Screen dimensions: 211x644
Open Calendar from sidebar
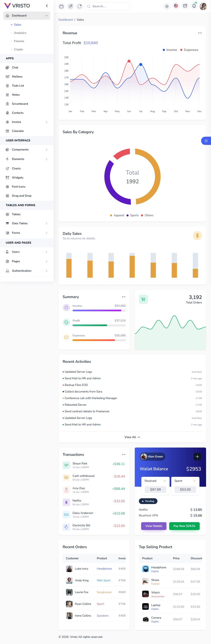coord(27,131)
